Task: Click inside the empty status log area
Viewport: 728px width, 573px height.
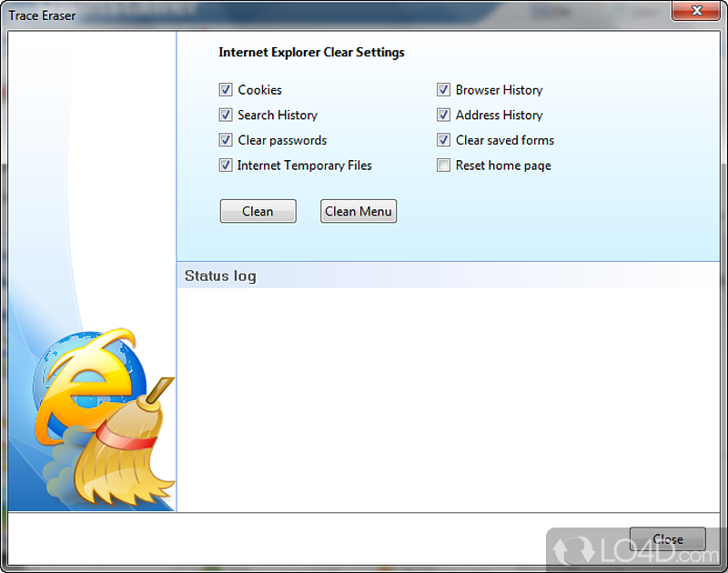Action: tap(449, 399)
